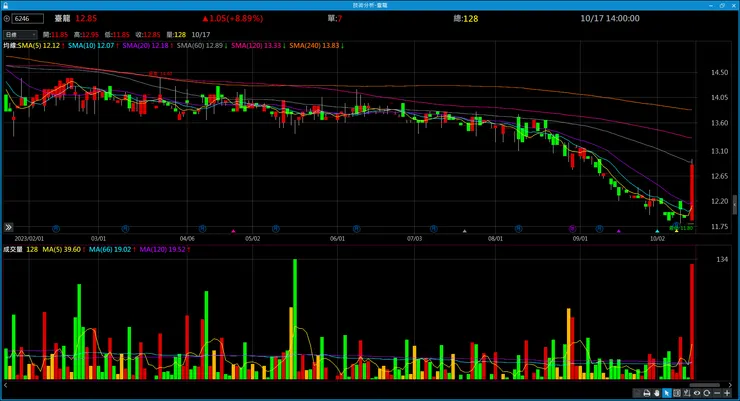Select the hand pan tool
Screen dimensions: 740x401
(657, 393)
